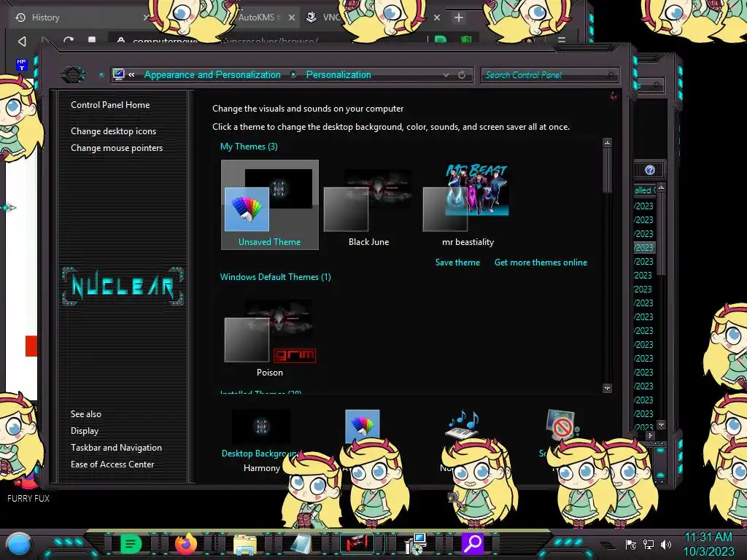The image size is (747, 560).
Task: Click the browser history clock icon
Action: 20,17
